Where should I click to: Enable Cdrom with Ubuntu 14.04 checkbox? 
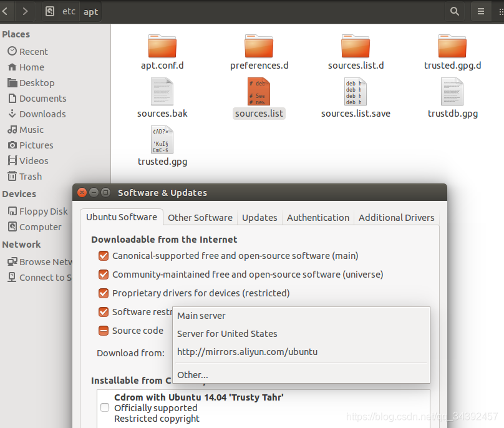[105, 407]
